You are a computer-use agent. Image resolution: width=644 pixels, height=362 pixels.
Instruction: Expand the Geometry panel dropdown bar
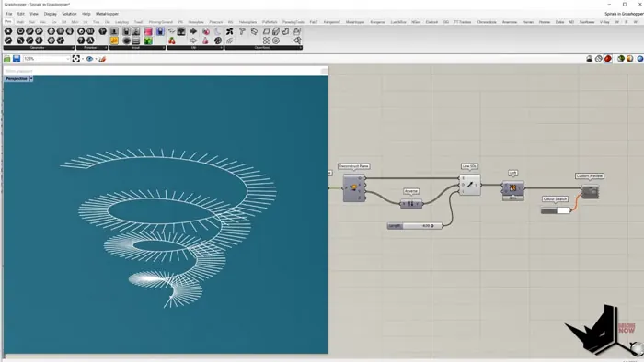[x=39, y=48]
